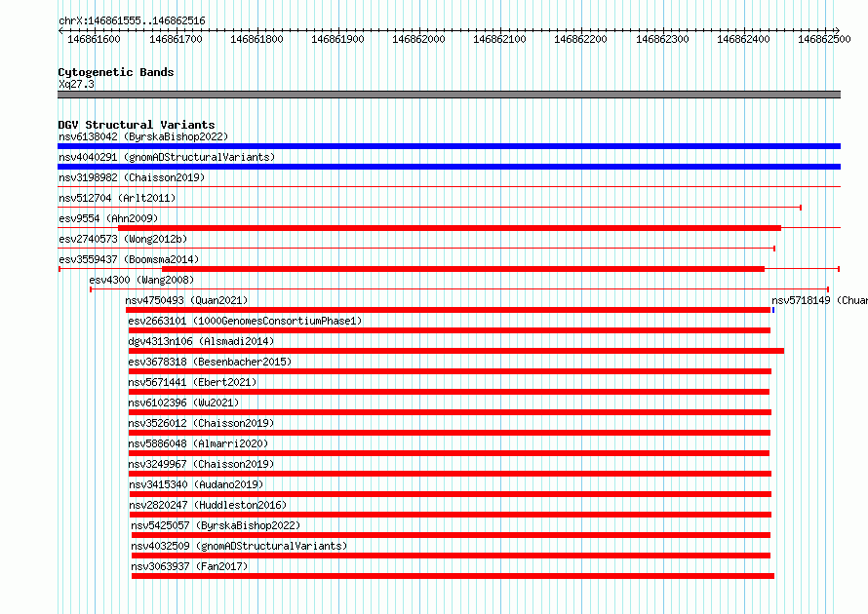Viewport: 868px width, 614px height.
Task: Click nsv4750493 (Quan2021) label
Action: point(186,300)
